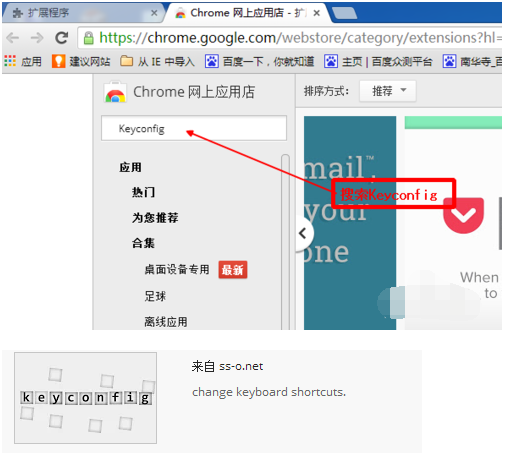Open the keyconfig extension thumbnail

click(85, 398)
